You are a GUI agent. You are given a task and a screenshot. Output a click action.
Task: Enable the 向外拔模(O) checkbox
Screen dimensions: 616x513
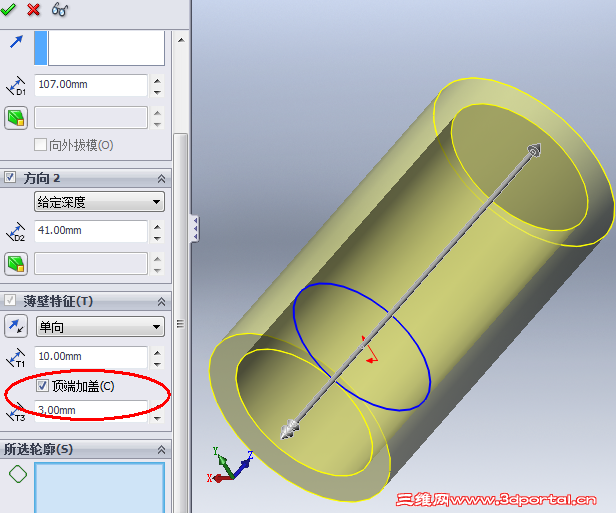[x=40, y=145]
